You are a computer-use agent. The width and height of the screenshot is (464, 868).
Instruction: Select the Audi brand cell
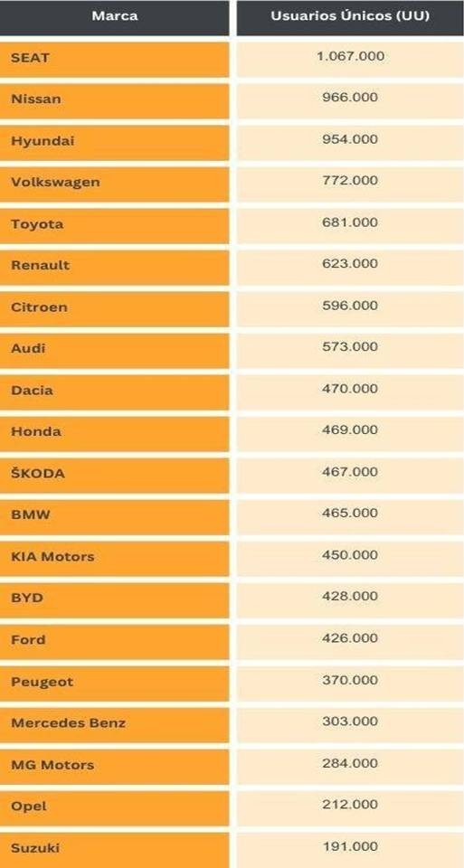click(x=114, y=351)
